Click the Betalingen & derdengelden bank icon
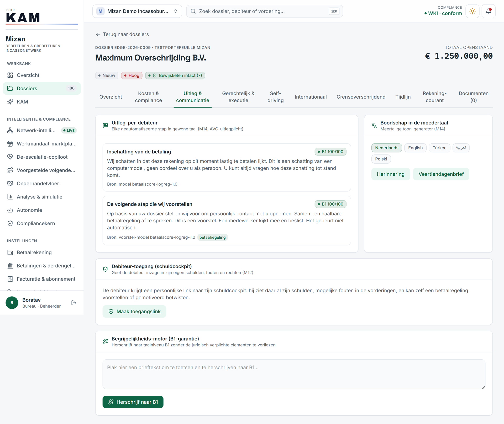This screenshot has height=424, width=504. (10, 266)
